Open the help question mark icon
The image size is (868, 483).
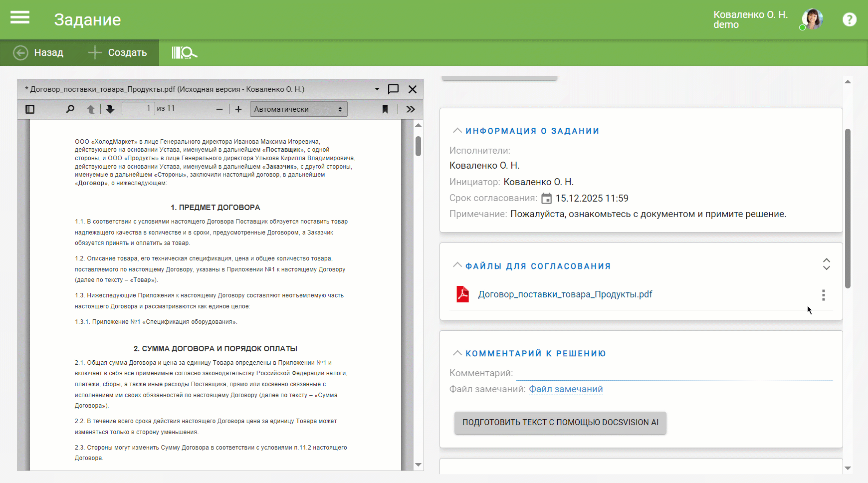[849, 19]
